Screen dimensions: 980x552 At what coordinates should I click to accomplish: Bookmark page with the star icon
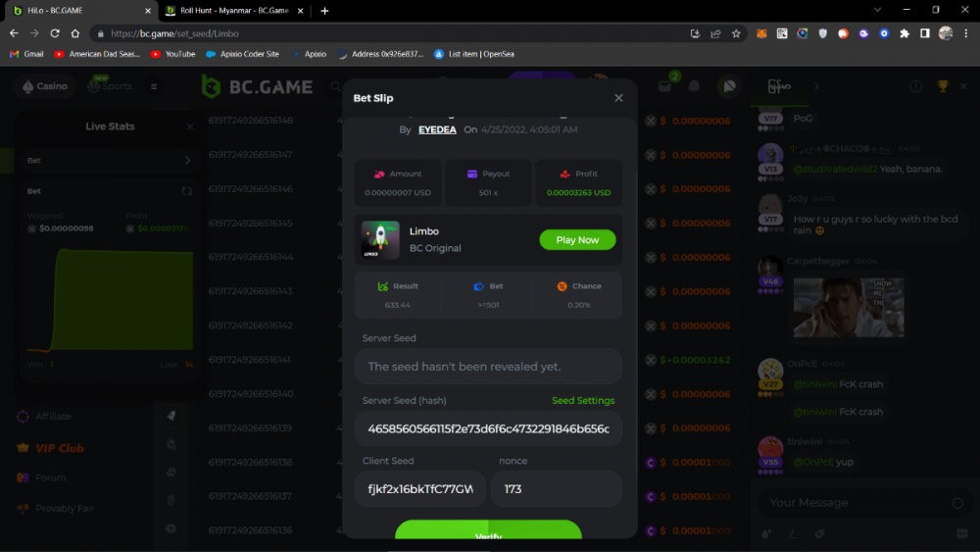point(734,33)
